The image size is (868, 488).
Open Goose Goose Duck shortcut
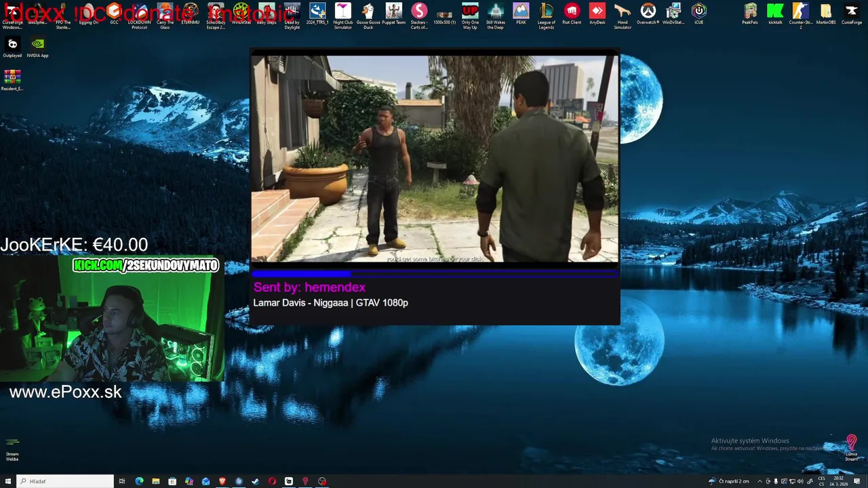click(368, 16)
